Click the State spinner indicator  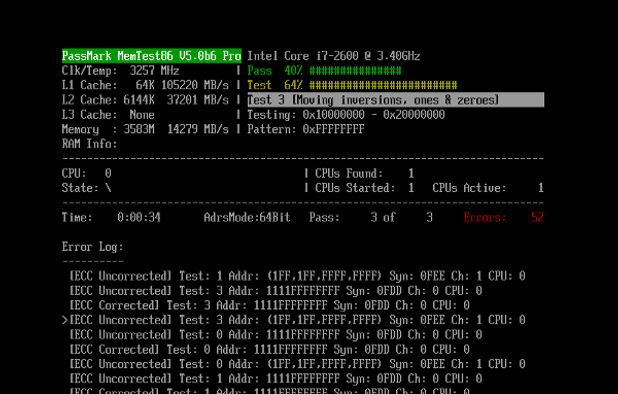[x=108, y=188]
